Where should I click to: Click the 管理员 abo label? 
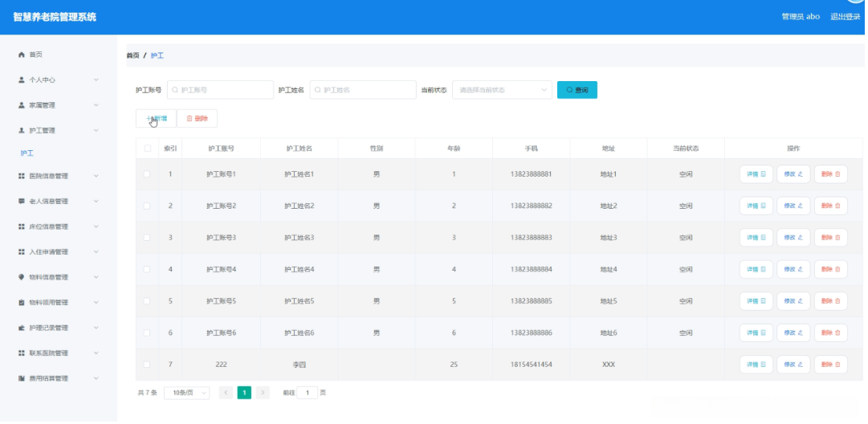[x=801, y=17]
